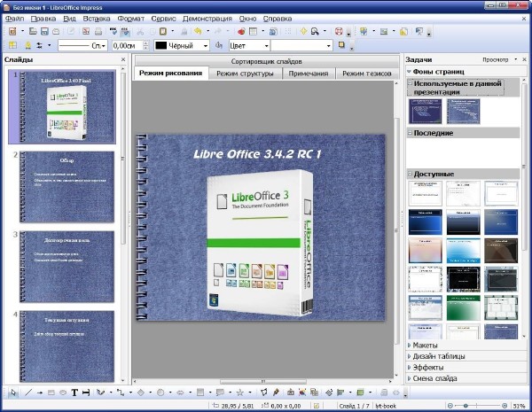Open the line color 'Чёрный' dropdown
Viewport: 532px width, 412px height.
206,45
